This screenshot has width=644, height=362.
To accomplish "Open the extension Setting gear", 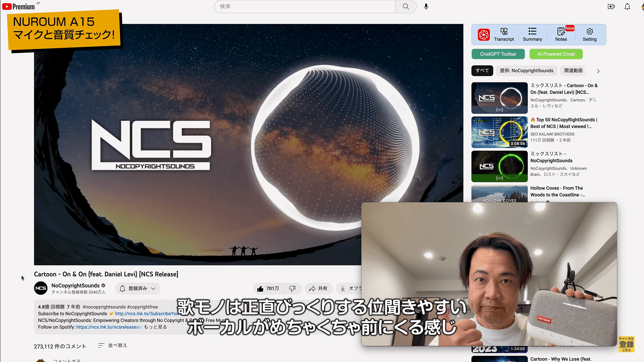I will click(590, 35).
